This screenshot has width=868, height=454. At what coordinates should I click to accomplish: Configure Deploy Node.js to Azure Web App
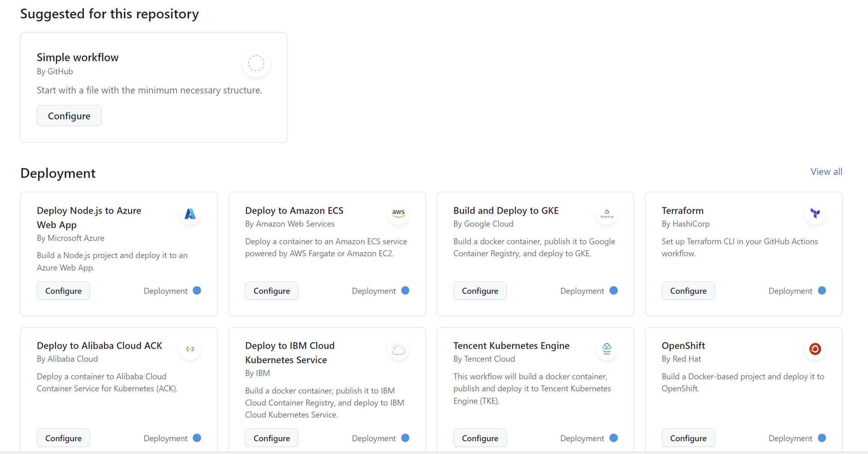tap(64, 291)
